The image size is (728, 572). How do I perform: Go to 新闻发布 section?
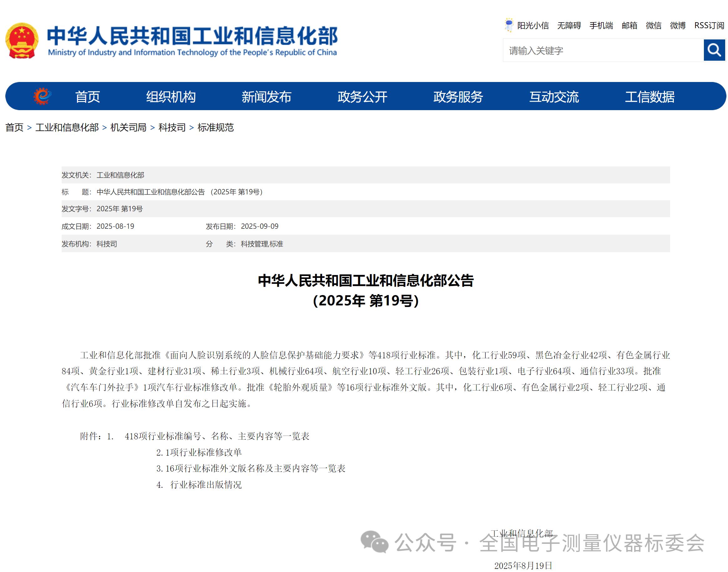[266, 96]
